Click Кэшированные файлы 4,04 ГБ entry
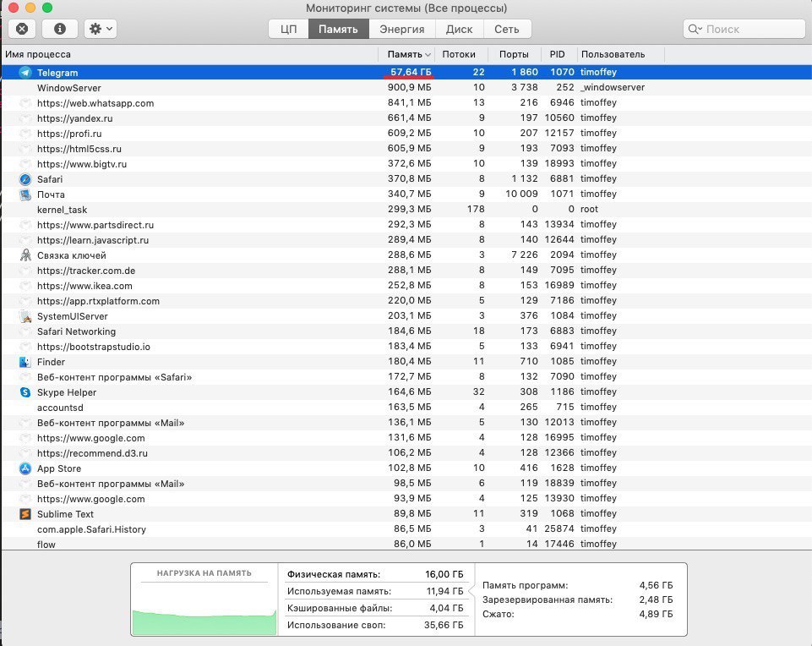Image resolution: width=812 pixels, height=646 pixels. tap(375, 608)
